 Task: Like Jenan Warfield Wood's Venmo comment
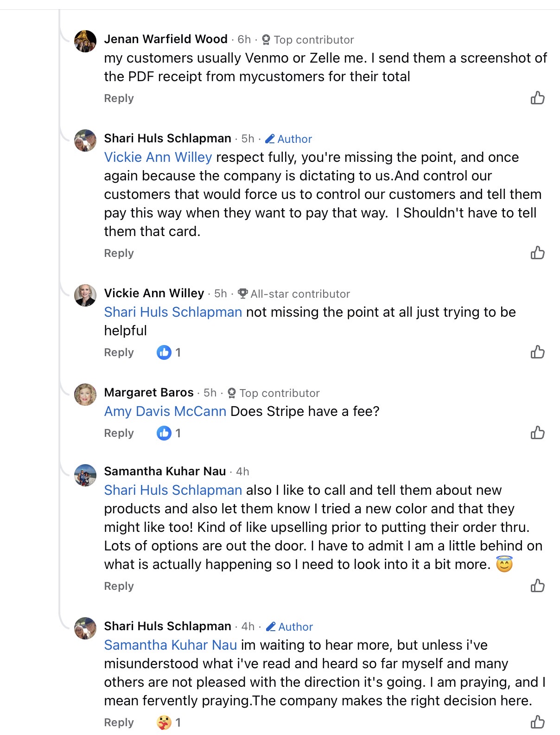pos(537,98)
